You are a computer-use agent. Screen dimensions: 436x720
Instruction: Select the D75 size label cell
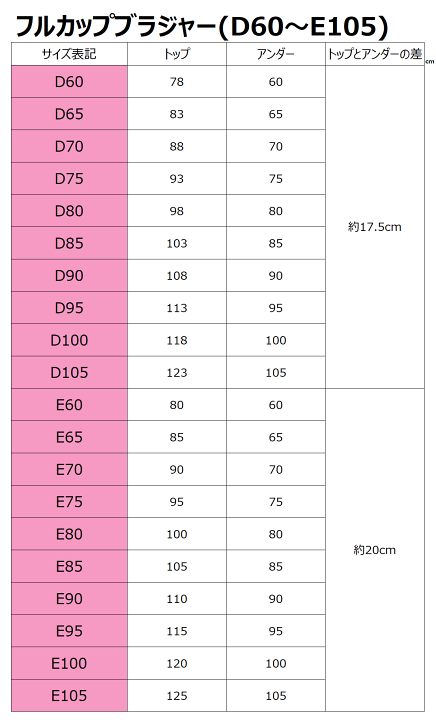(69, 179)
